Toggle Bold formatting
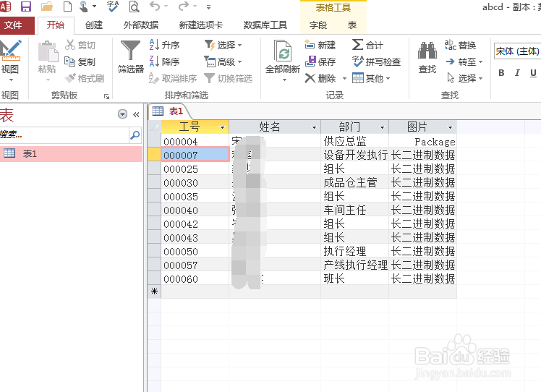 501,73
